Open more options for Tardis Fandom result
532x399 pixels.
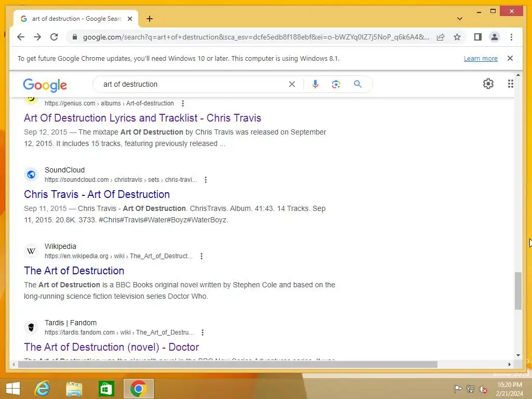click(203, 332)
